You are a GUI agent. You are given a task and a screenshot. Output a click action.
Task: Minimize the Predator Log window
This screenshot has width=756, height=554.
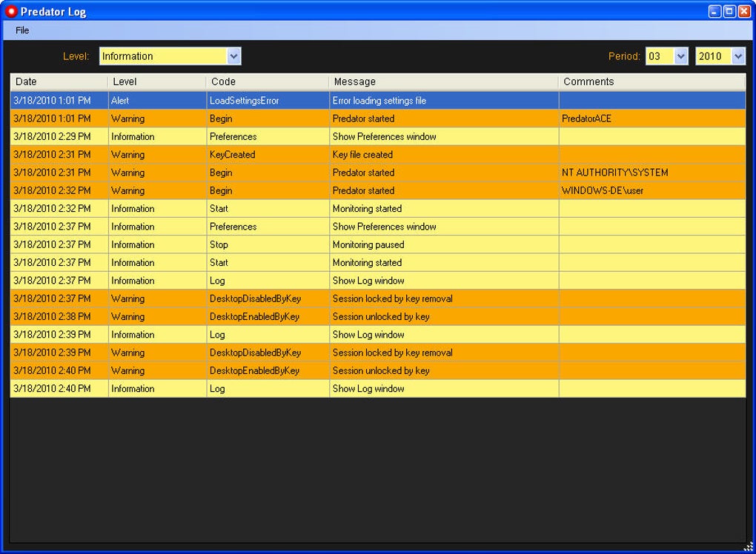pyautogui.click(x=715, y=11)
